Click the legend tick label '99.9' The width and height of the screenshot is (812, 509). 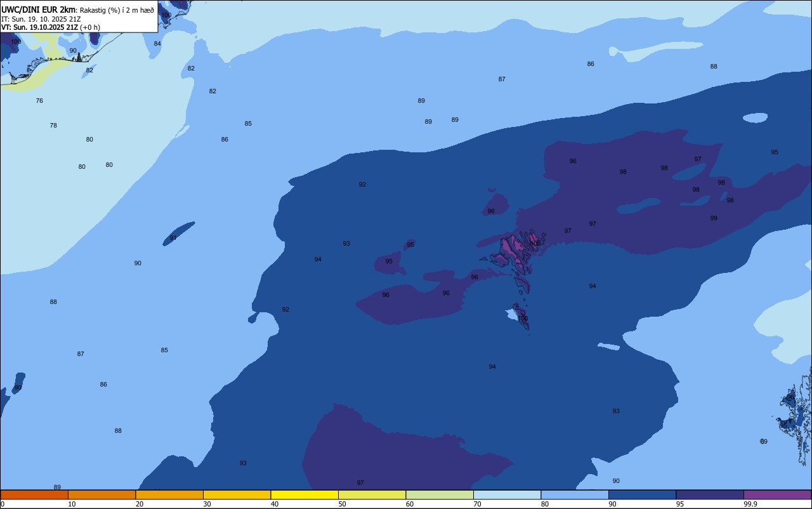click(750, 504)
